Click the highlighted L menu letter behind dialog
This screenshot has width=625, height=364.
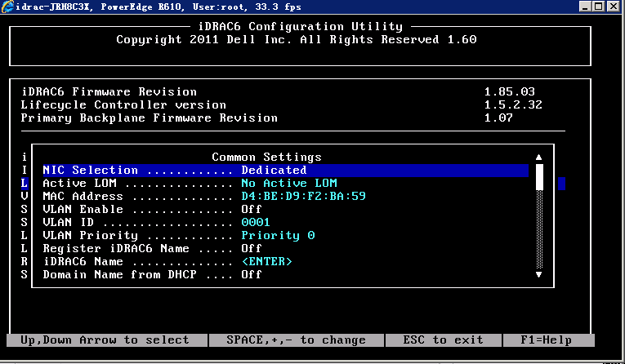[25, 183]
